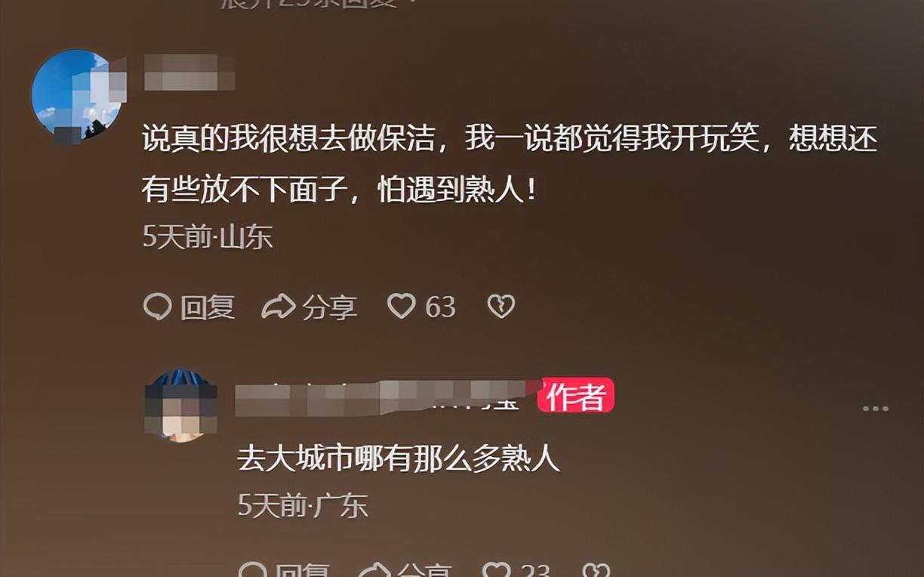Image resolution: width=924 pixels, height=577 pixels.
Task: Open the three-dot more options on author's reply
Action: click(x=876, y=409)
